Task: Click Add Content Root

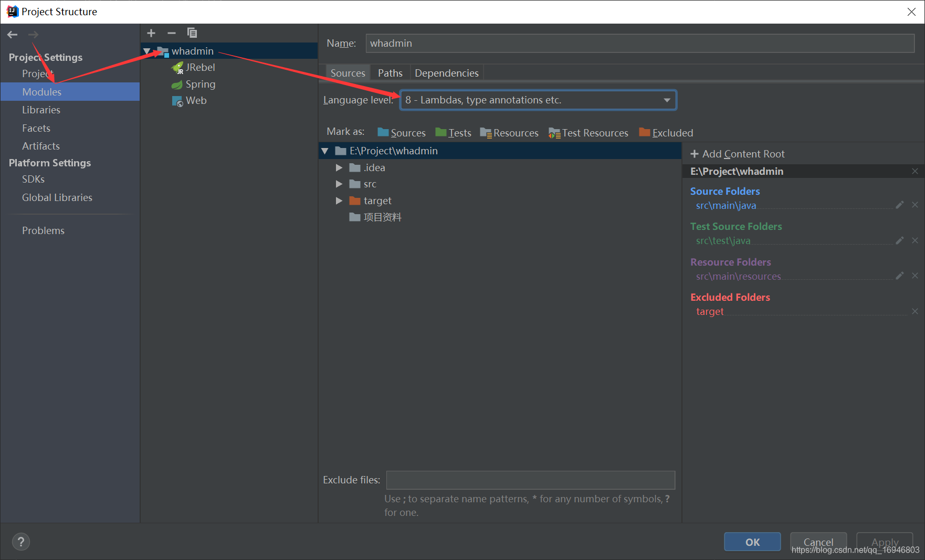Action: tap(737, 153)
